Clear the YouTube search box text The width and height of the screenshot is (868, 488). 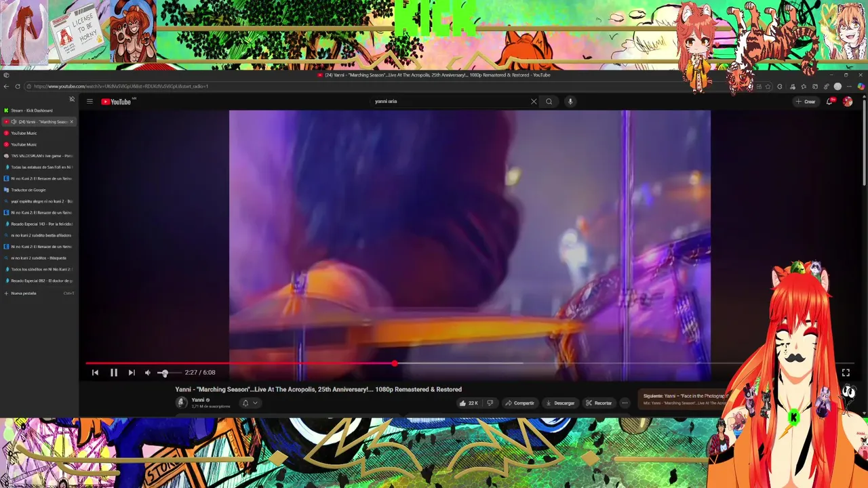point(534,102)
